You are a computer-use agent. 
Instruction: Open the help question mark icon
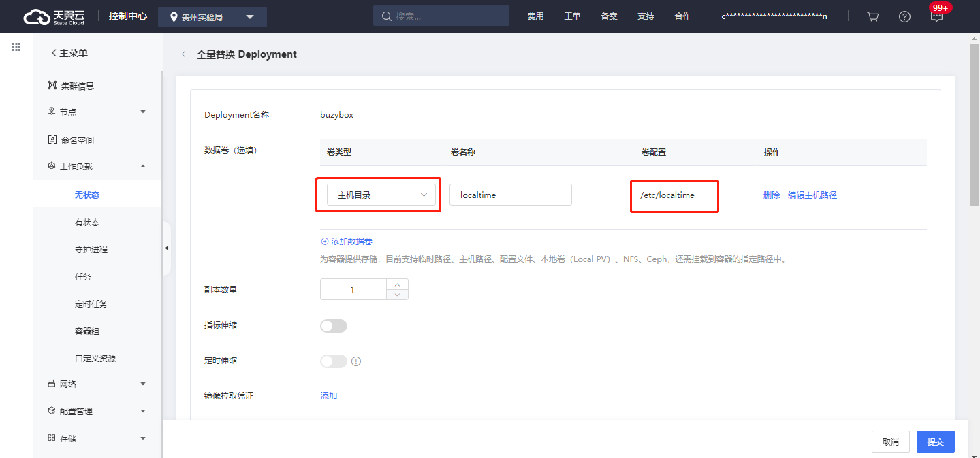click(x=904, y=16)
